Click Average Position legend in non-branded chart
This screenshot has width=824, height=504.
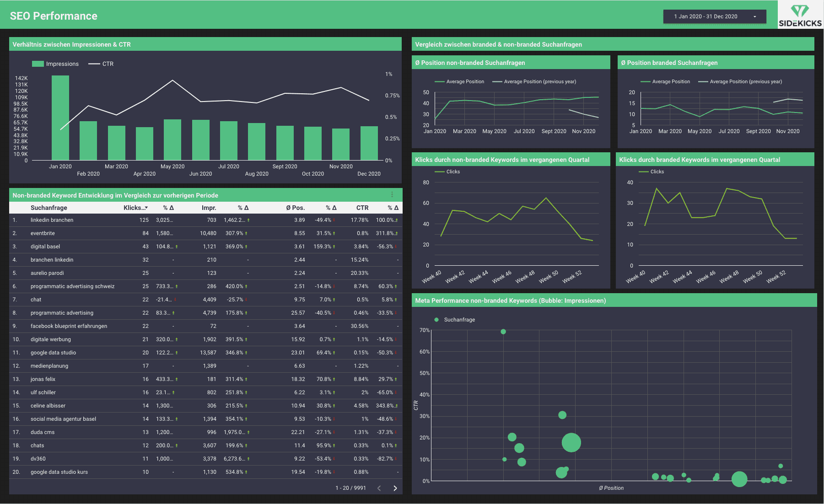[x=459, y=81]
